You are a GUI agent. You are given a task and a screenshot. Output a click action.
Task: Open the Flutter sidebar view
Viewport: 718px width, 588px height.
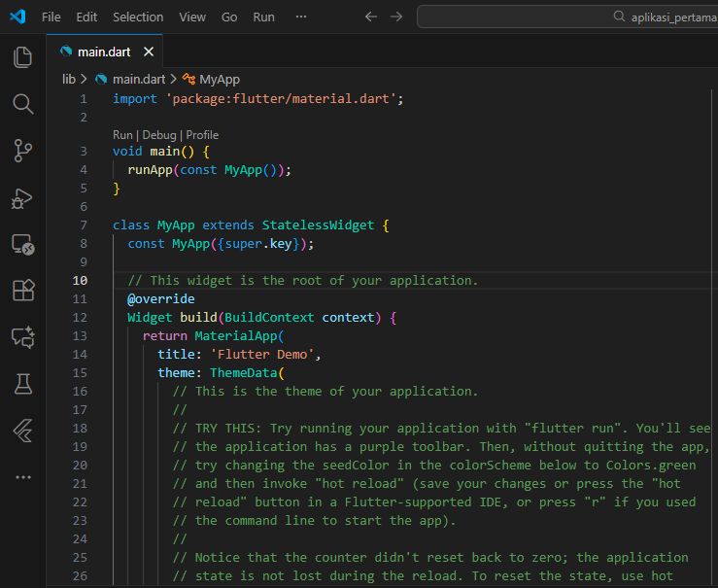pos(23,431)
